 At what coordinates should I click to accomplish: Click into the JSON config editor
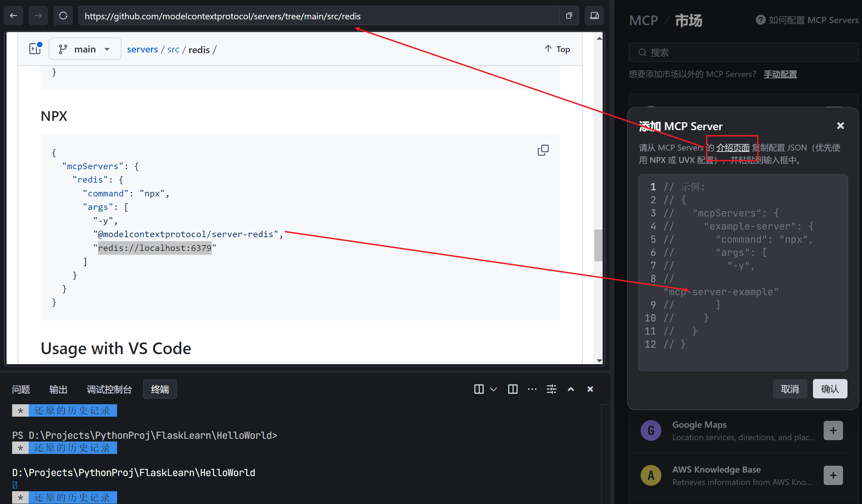click(x=743, y=272)
